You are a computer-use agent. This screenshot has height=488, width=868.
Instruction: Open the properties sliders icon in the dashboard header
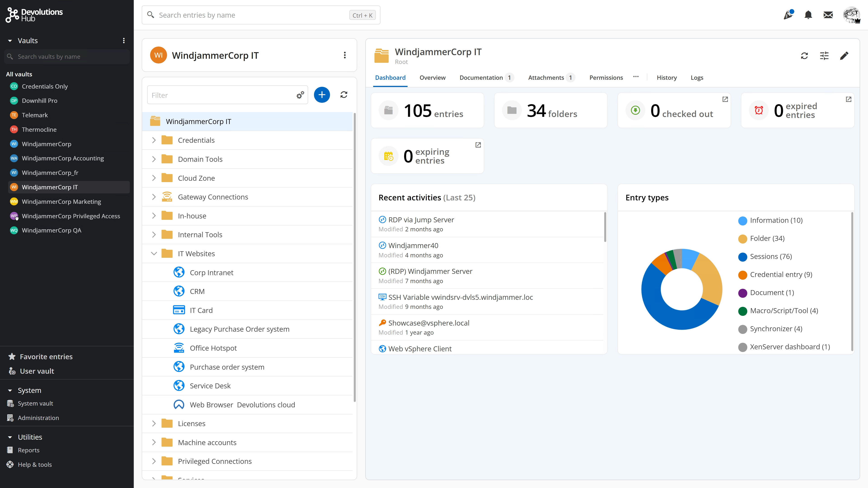(x=824, y=56)
